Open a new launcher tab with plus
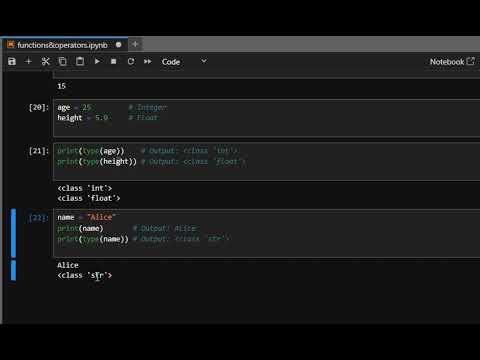This screenshot has height=360, width=480. click(x=135, y=44)
